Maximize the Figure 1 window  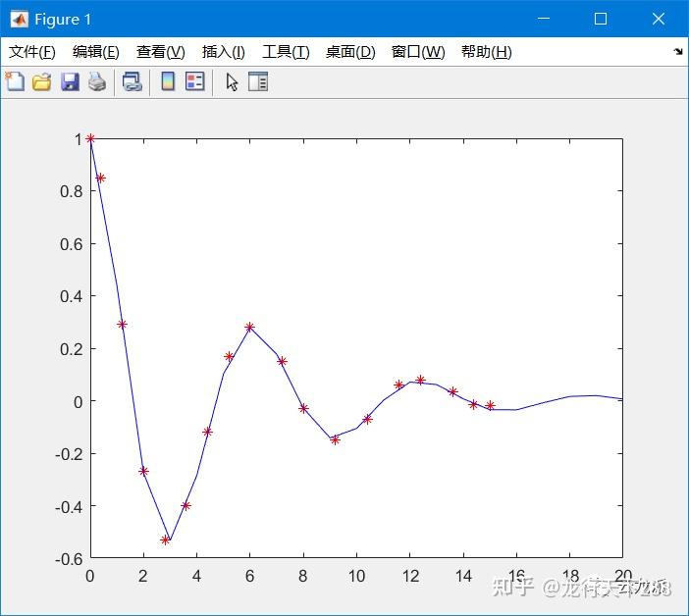[x=601, y=19]
